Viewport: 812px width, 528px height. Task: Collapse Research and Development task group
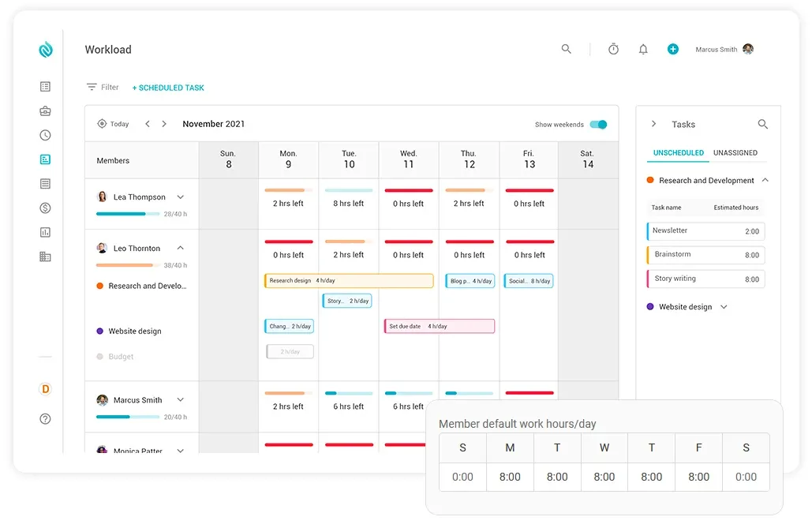click(x=765, y=180)
